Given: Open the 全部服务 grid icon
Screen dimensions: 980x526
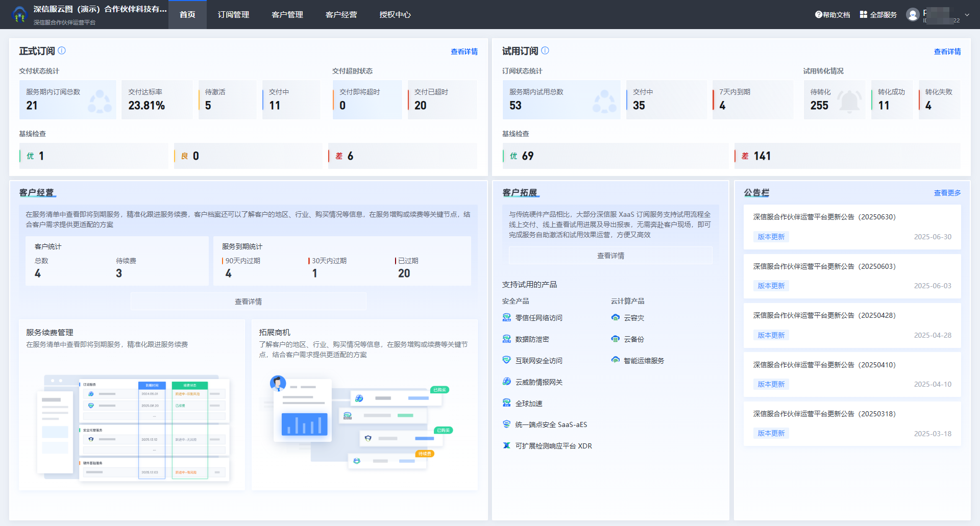Looking at the screenshot, I should pyautogui.click(x=863, y=15).
